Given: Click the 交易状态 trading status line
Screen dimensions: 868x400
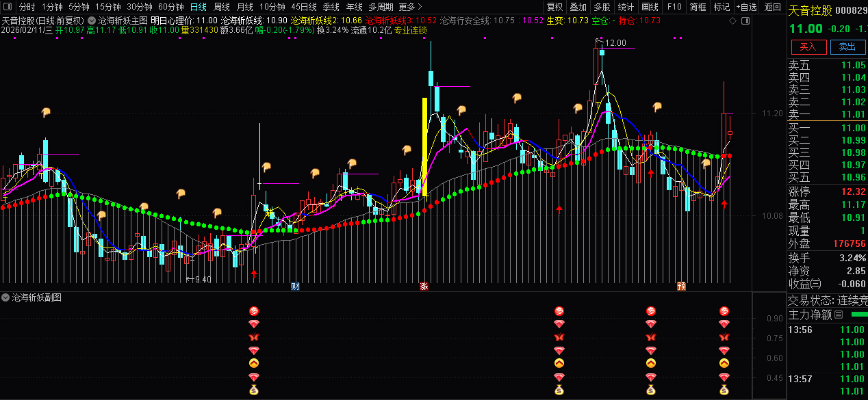Looking at the screenshot, I should (827, 299).
